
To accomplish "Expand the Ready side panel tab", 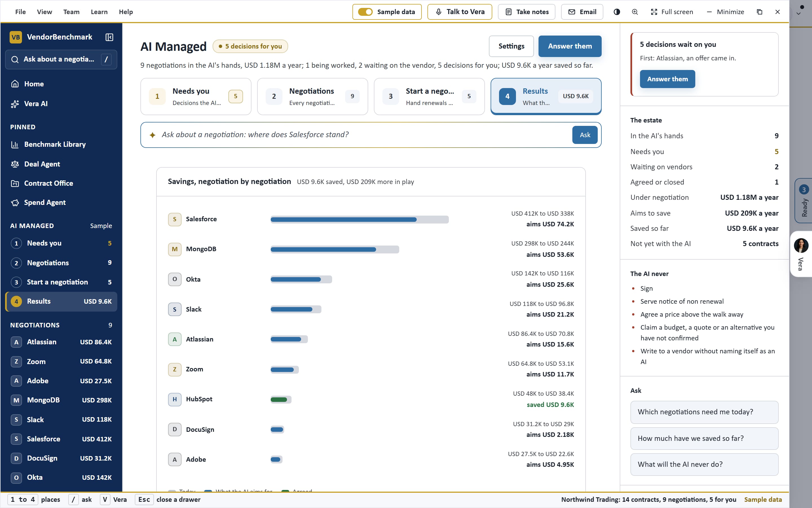I will pos(804,201).
